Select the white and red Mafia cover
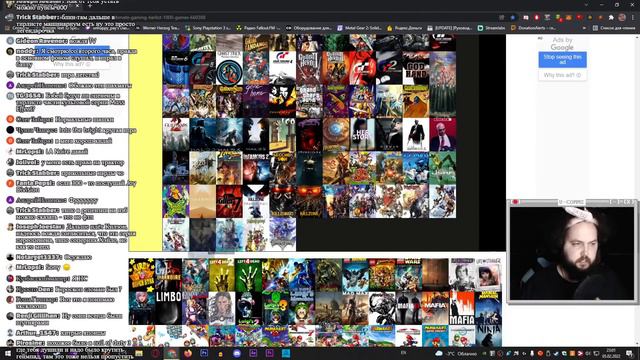Screen dimensions: 640x360 tap(462, 308)
